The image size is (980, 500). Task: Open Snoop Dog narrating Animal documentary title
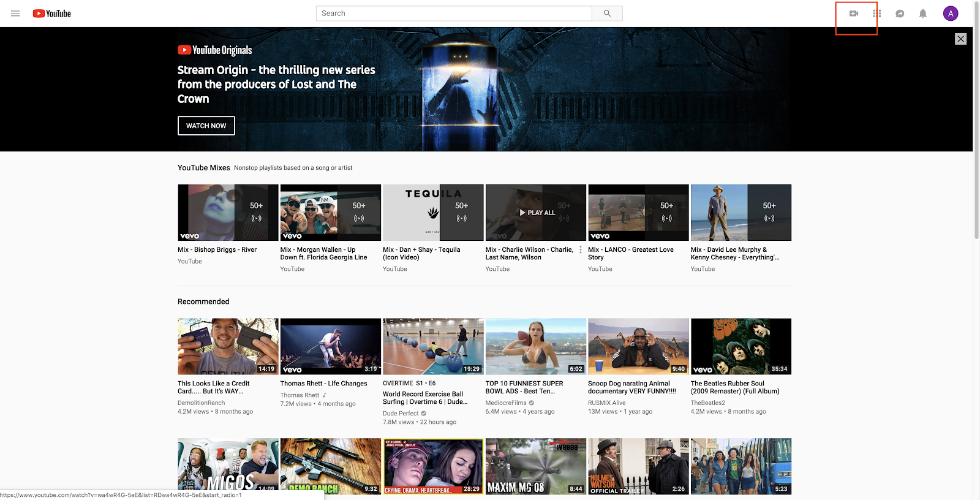(632, 387)
